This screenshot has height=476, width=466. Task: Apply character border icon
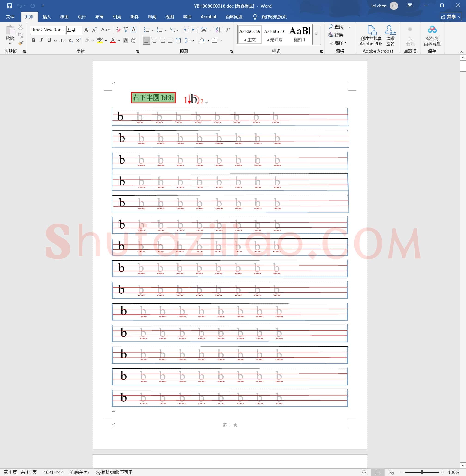[x=134, y=30]
